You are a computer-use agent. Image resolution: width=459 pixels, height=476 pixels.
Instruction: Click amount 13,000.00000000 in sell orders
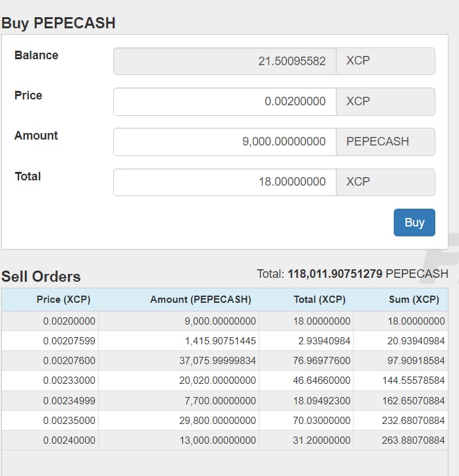(218, 440)
